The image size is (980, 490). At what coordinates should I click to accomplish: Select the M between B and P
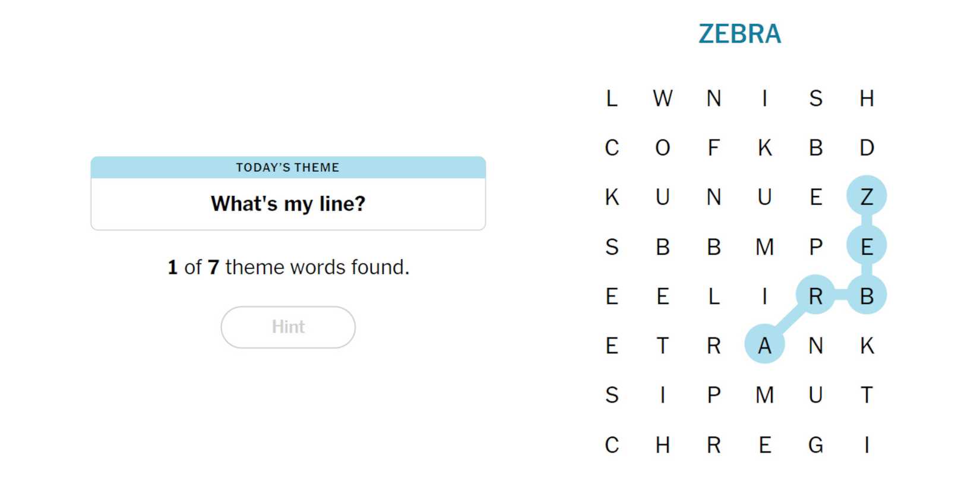[x=764, y=246]
